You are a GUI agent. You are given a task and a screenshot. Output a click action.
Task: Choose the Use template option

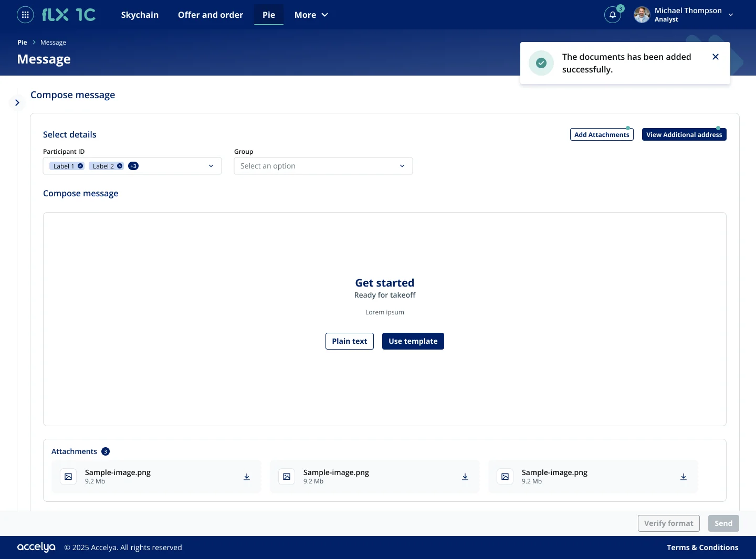pyautogui.click(x=413, y=341)
